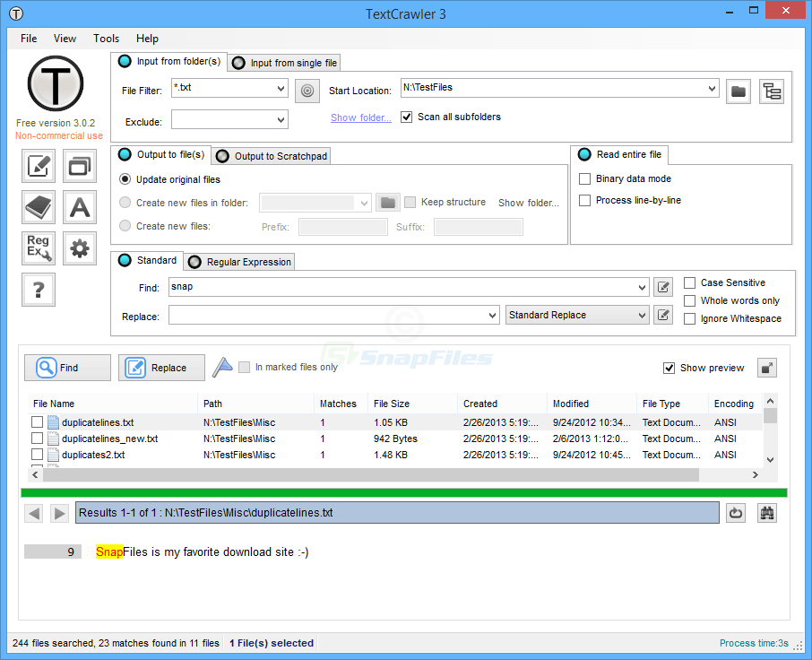Mark duplicatelines_new.txt file checkbox

coord(37,439)
